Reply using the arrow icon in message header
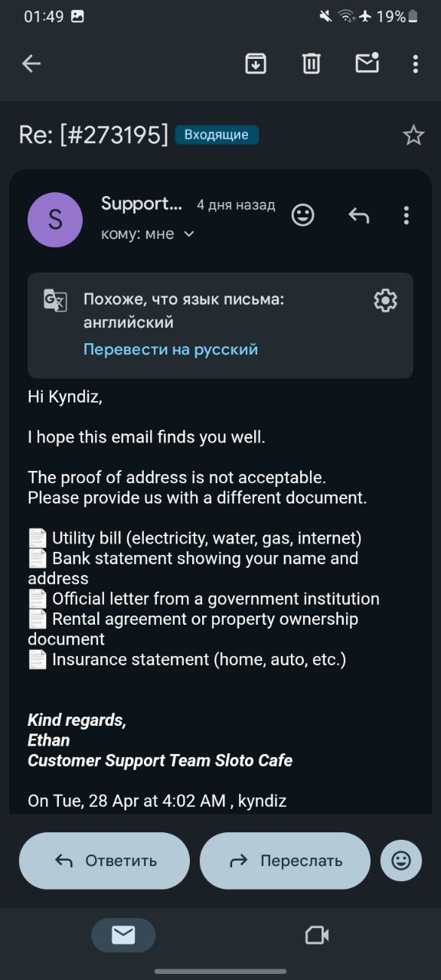The image size is (441, 980). pyautogui.click(x=358, y=216)
